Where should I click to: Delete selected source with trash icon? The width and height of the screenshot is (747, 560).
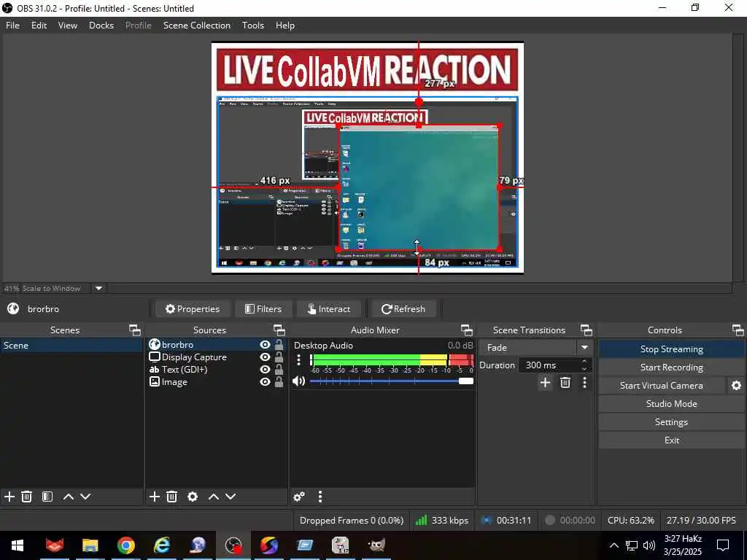(x=172, y=497)
